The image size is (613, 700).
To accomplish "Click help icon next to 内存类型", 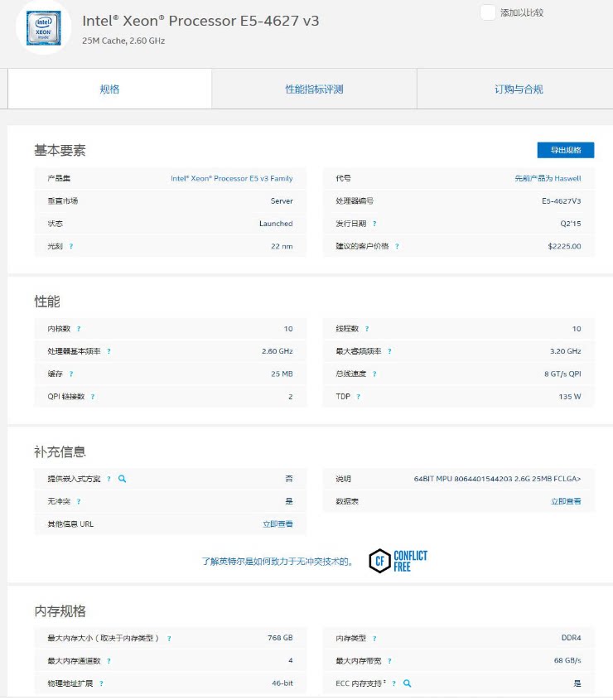I will tap(374, 639).
